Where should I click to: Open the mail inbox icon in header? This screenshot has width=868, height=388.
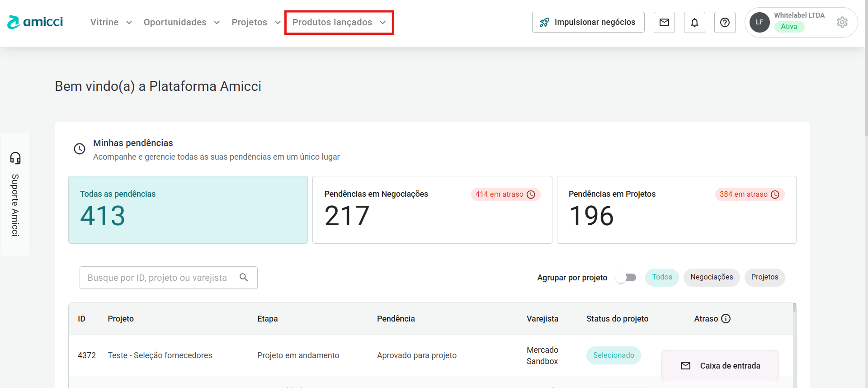click(x=664, y=22)
